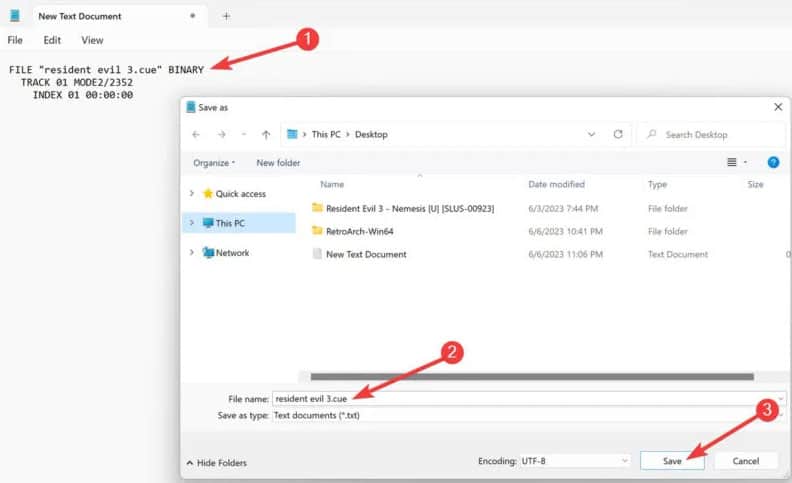
Task: Click the Search Desktop field
Action: point(711,135)
